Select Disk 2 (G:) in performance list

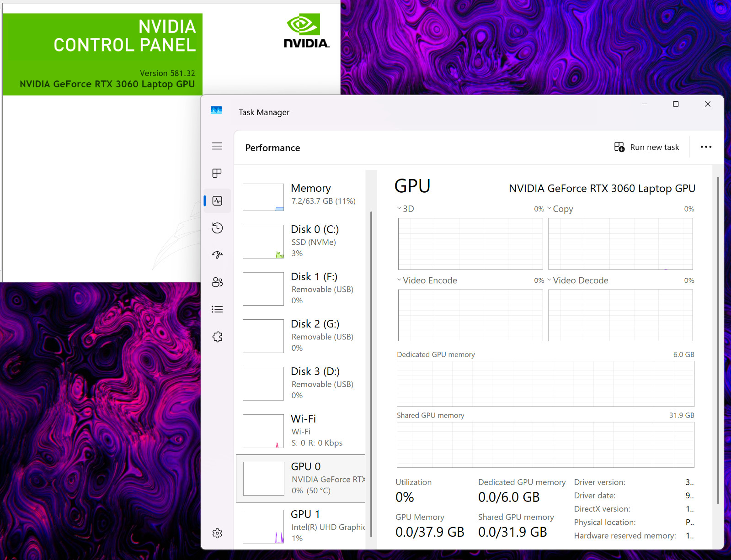click(x=301, y=336)
